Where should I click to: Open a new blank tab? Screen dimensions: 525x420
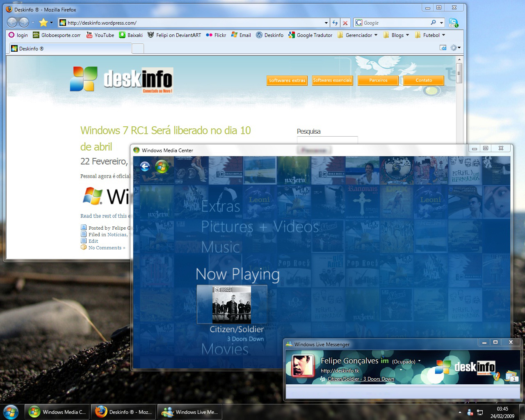(x=138, y=49)
